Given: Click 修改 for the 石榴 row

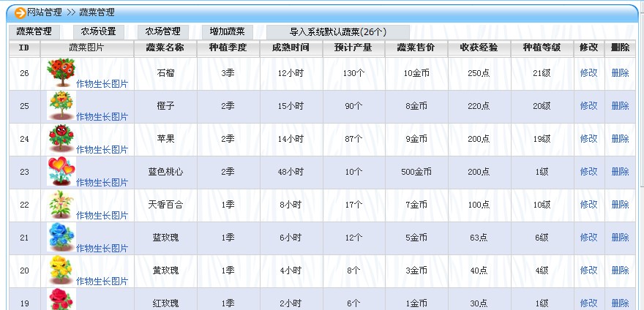Looking at the screenshot, I should 588,73.
